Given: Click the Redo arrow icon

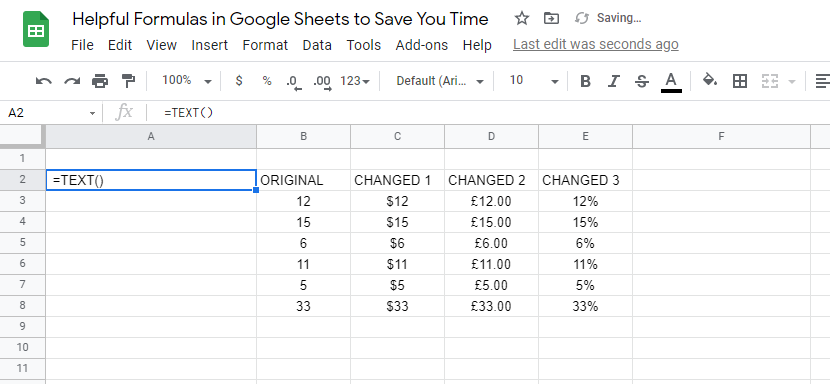Looking at the screenshot, I should pos(71,81).
